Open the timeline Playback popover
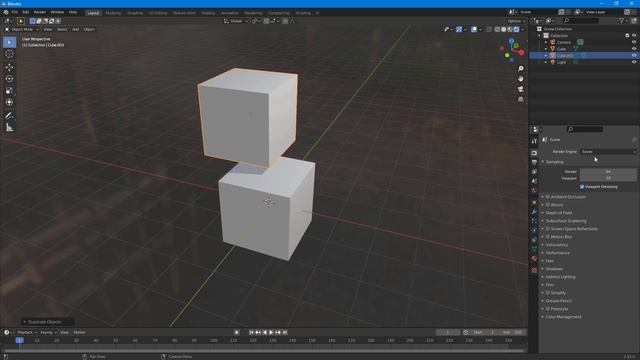 27,332
